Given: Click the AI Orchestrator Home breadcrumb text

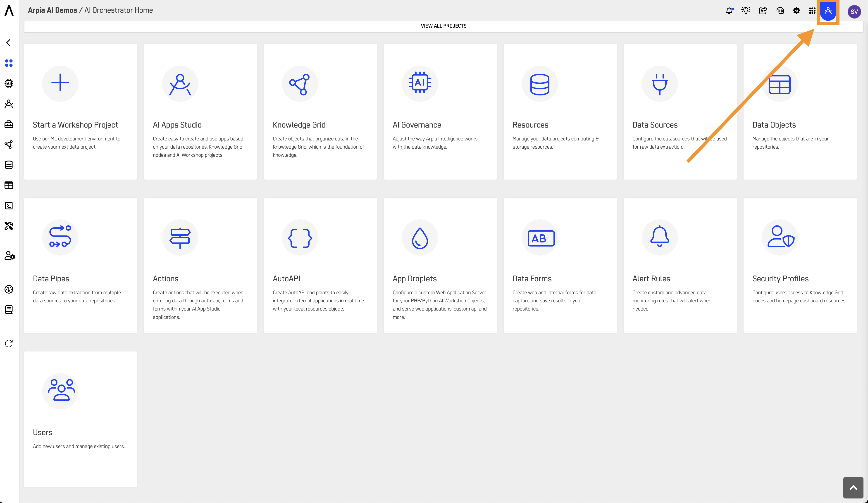Looking at the screenshot, I should (x=119, y=10).
